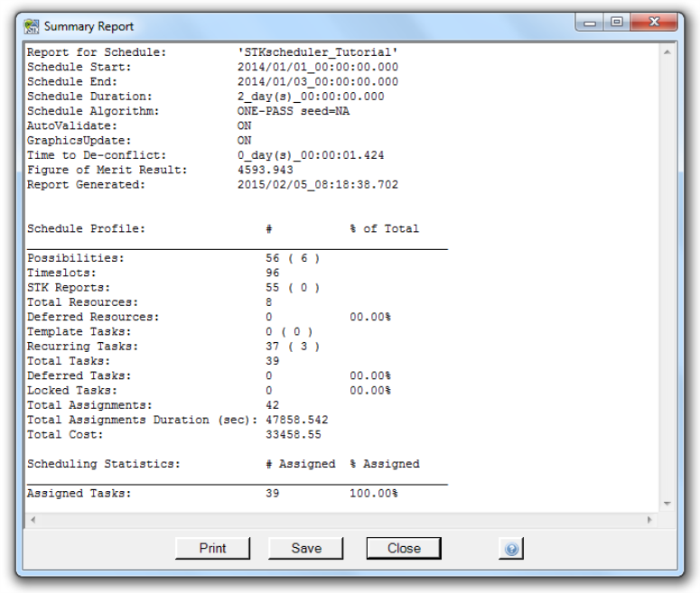Click the horizontal scrollbar left arrow

coord(33,520)
